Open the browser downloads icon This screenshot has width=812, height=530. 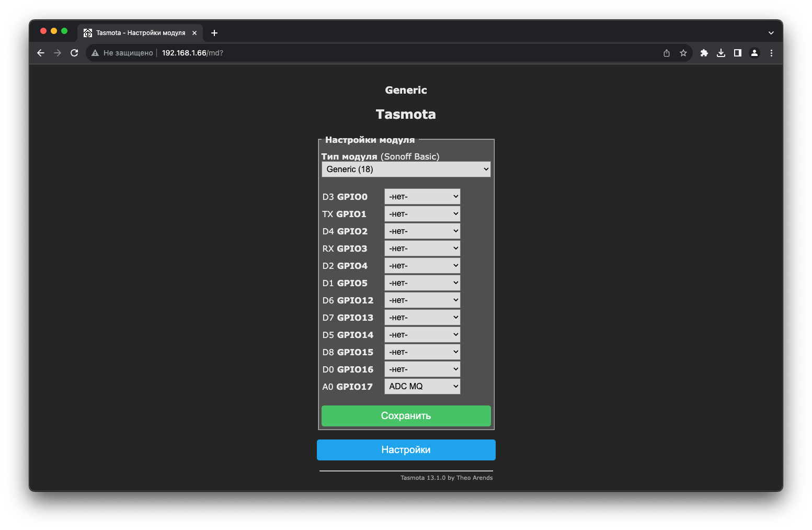[721, 53]
